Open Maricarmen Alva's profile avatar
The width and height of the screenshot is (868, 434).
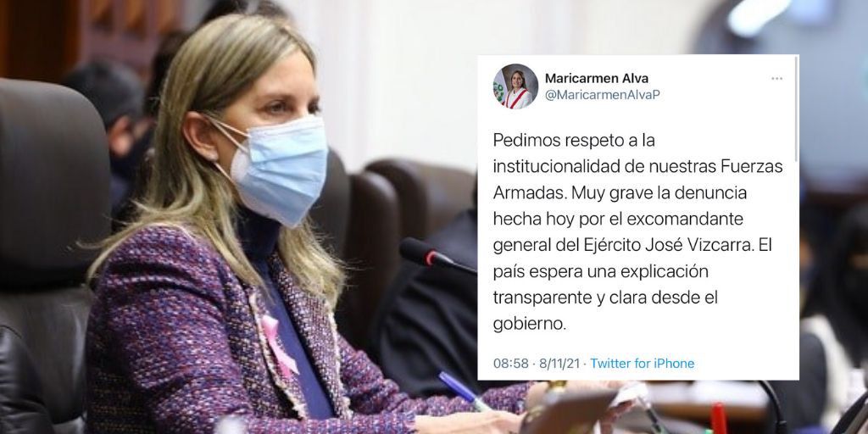(515, 86)
